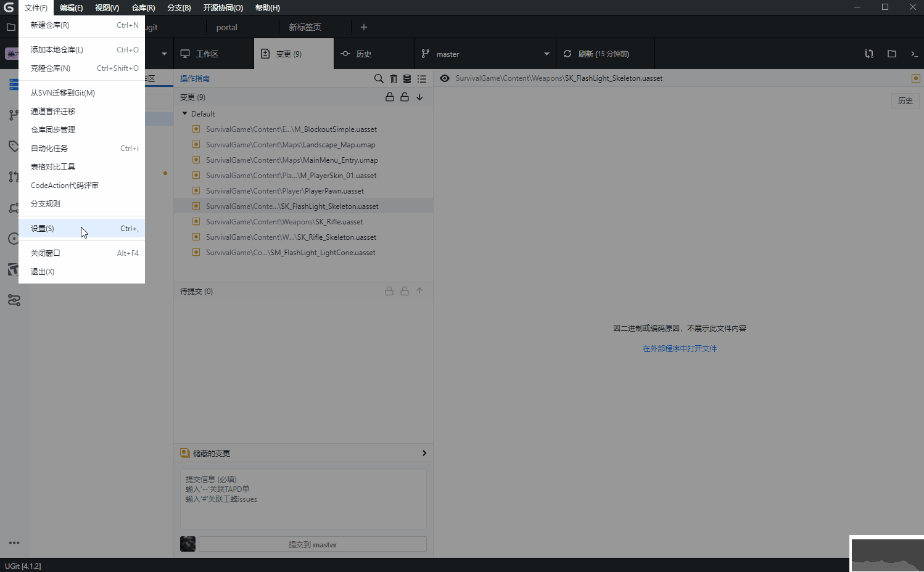
Task: Click the terminal icon in toolbar
Action: [914, 54]
